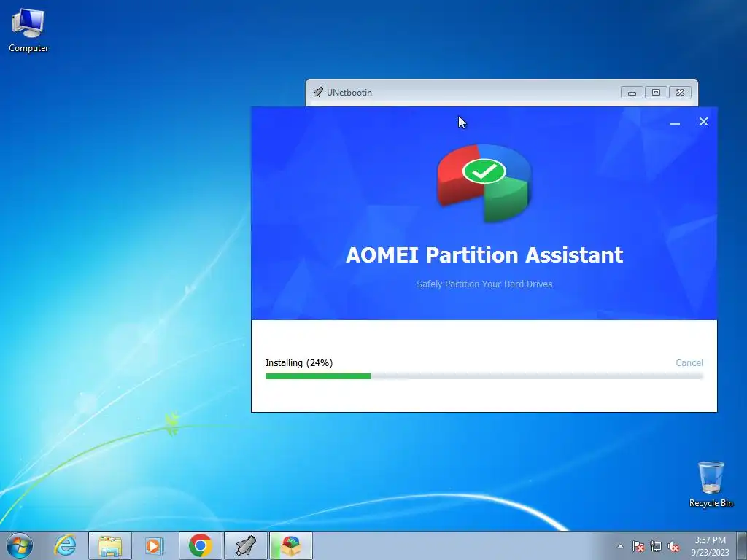Open Action Center flag tray icon
747x560 pixels.
point(638,546)
